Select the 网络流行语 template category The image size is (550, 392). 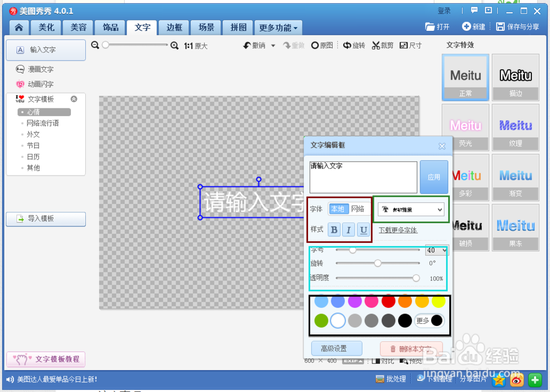pos(42,123)
